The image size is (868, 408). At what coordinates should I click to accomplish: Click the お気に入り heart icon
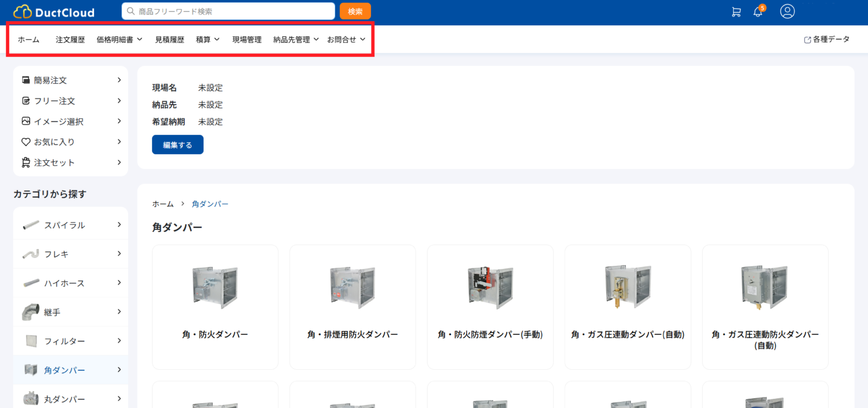point(26,142)
